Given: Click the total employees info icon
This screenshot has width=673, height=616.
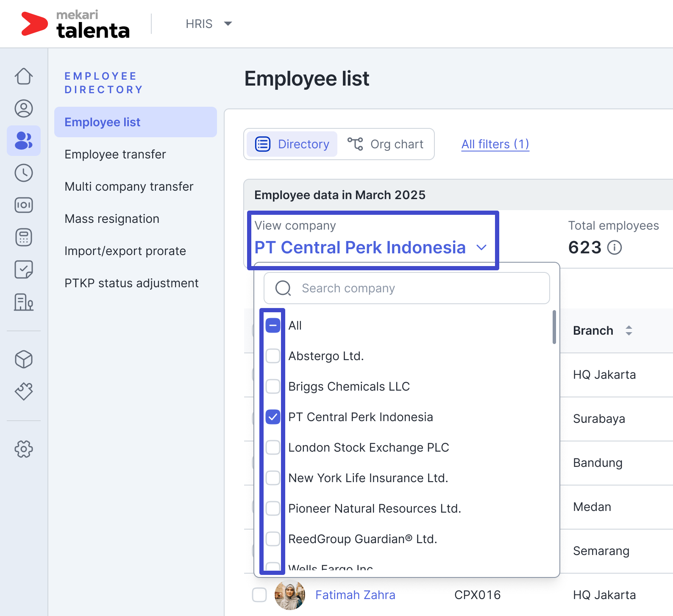Looking at the screenshot, I should click(x=615, y=247).
